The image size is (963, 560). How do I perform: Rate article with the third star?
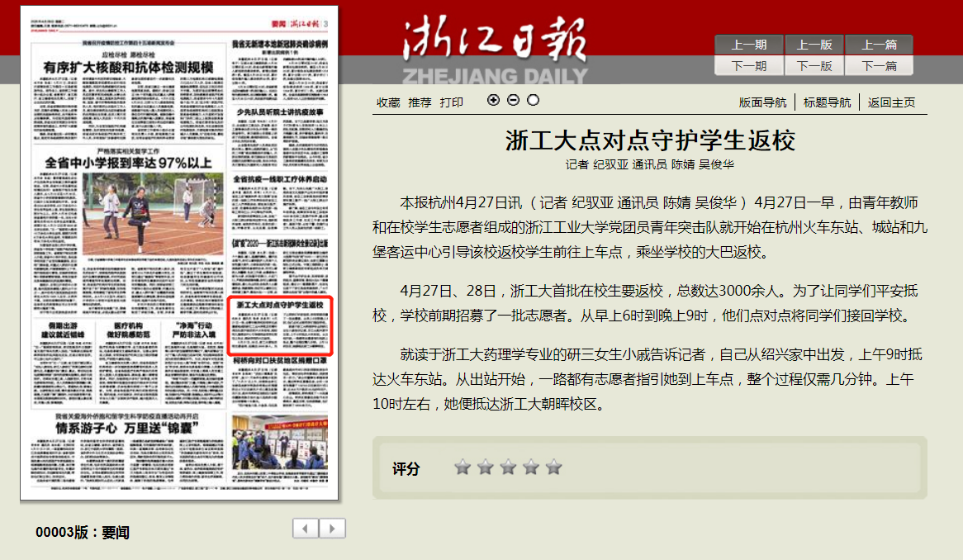click(508, 467)
